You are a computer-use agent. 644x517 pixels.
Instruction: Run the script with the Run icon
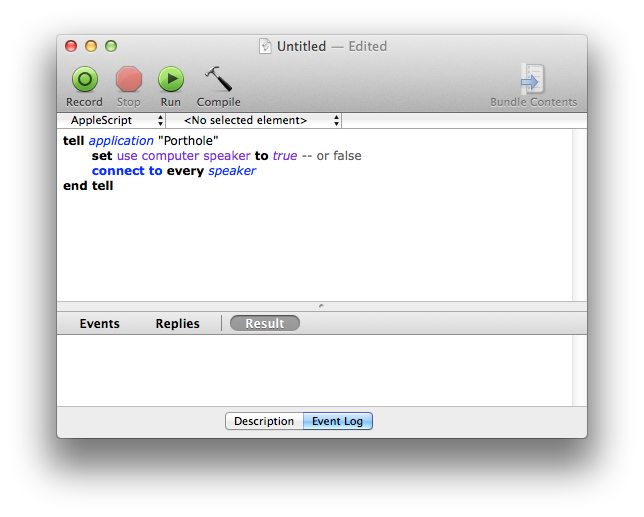pyautogui.click(x=171, y=79)
